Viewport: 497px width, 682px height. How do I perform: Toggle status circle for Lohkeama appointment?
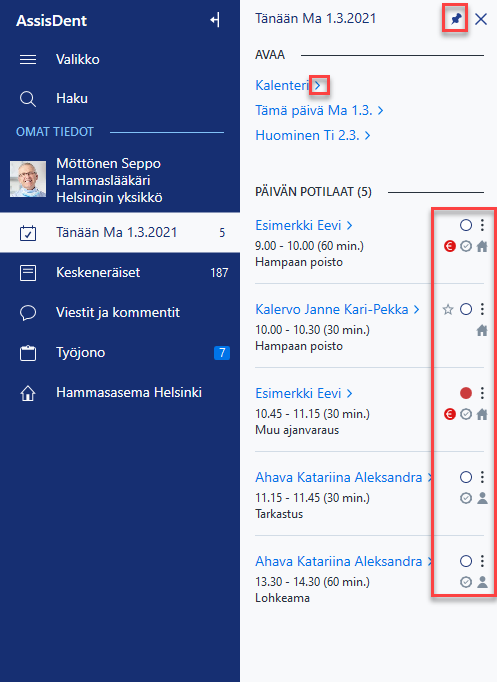(x=466, y=561)
